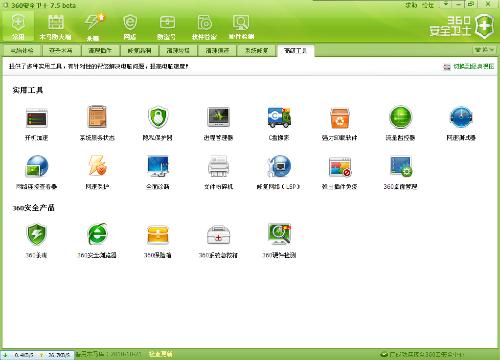The height and width of the screenshot is (360, 500).
Task: Click the 论坛 link in the title bar
Action: pos(428,5)
